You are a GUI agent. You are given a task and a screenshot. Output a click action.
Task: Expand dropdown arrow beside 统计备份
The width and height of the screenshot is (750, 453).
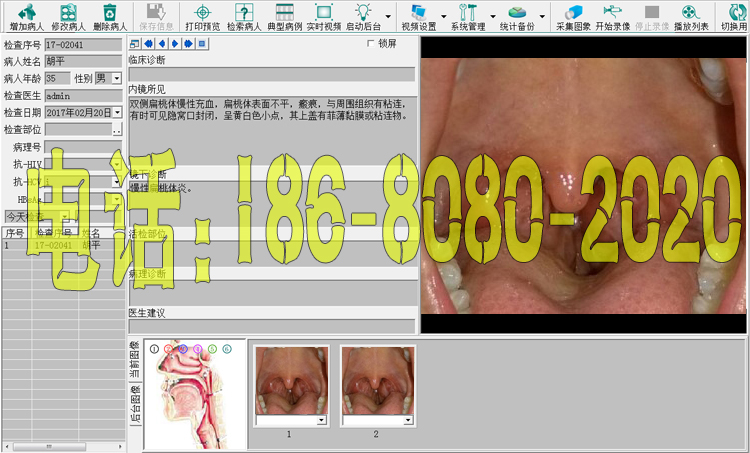[x=542, y=17]
